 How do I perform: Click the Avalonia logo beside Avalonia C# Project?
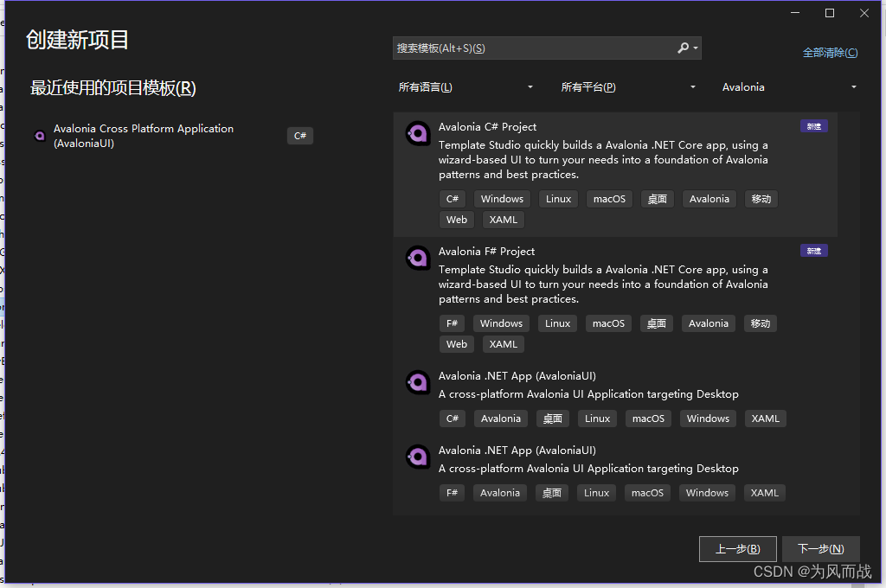[x=418, y=133]
